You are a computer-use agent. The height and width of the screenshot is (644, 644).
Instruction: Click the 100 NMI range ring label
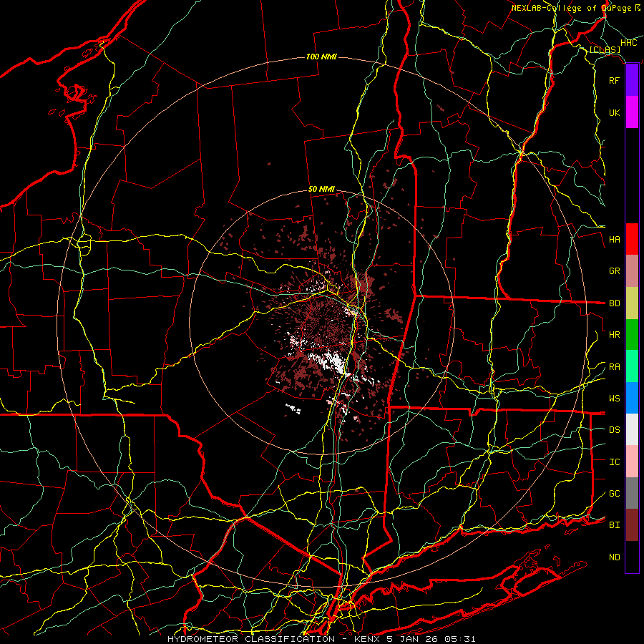click(x=321, y=57)
